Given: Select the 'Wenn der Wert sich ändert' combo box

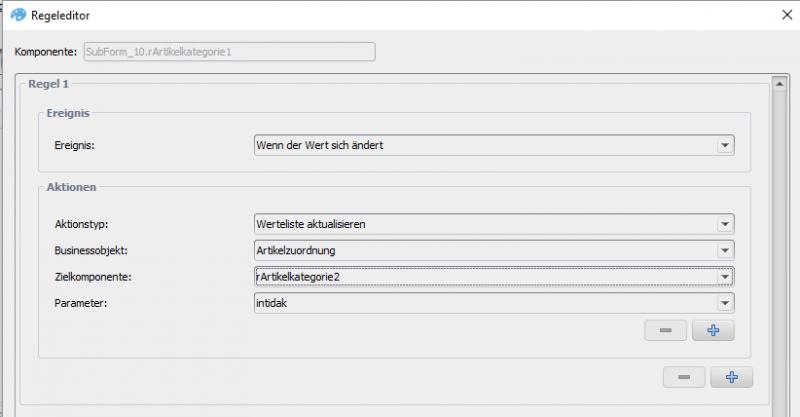Looking at the screenshot, I should [x=494, y=145].
